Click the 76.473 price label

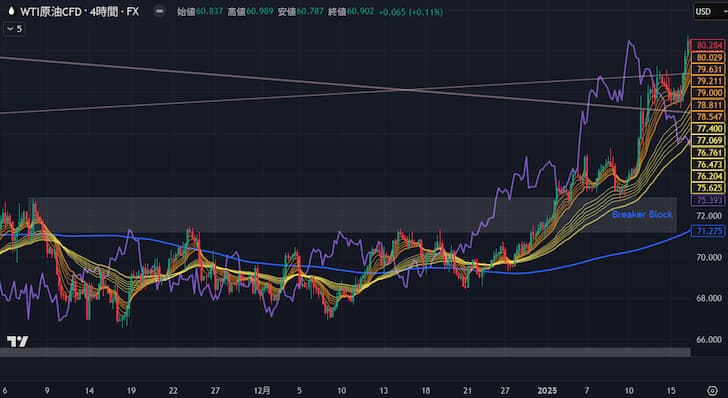click(708, 164)
